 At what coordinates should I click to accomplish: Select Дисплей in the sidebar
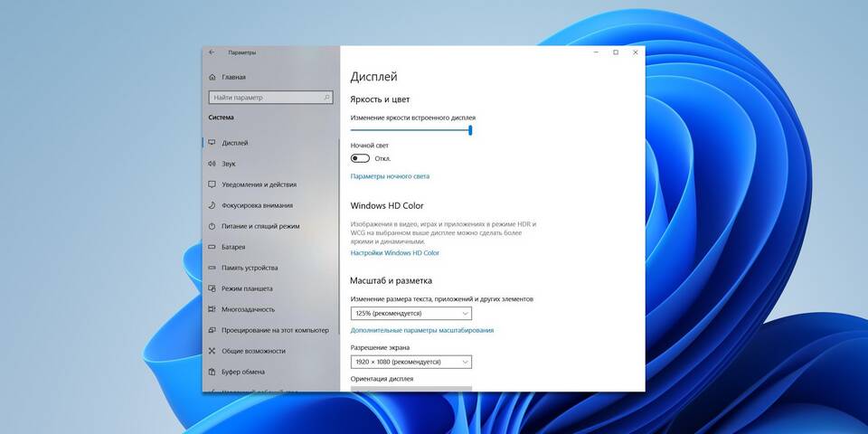(235, 143)
